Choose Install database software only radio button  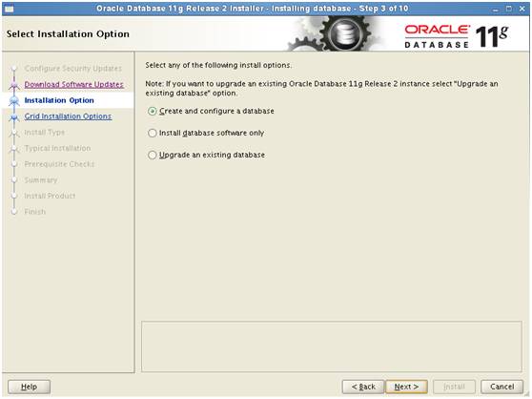point(153,133)
